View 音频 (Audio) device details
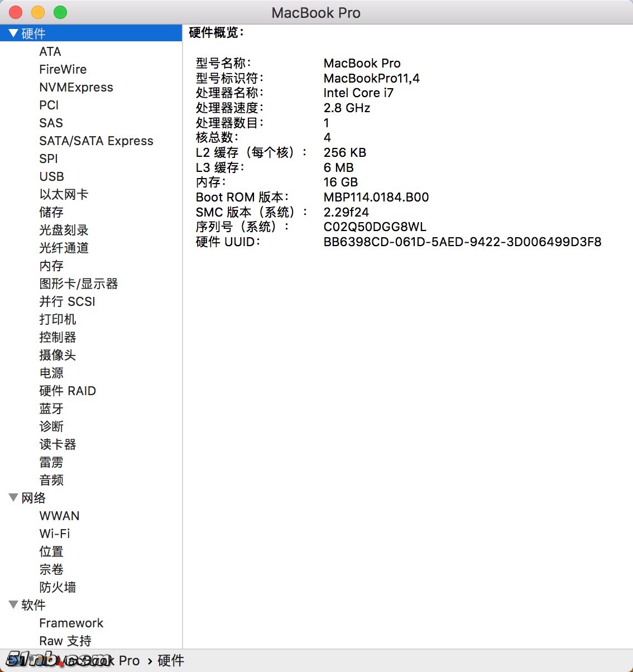The height and width of the screenshot is (672, 633). 51,480
